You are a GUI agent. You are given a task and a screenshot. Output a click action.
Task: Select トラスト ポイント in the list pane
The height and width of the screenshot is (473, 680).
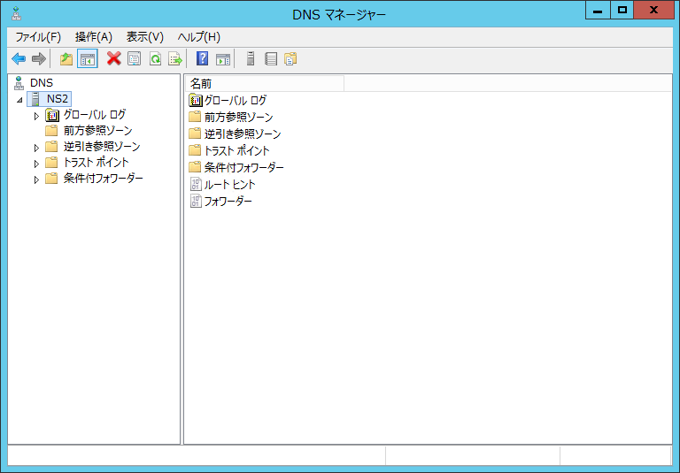(x=237, y=151)
